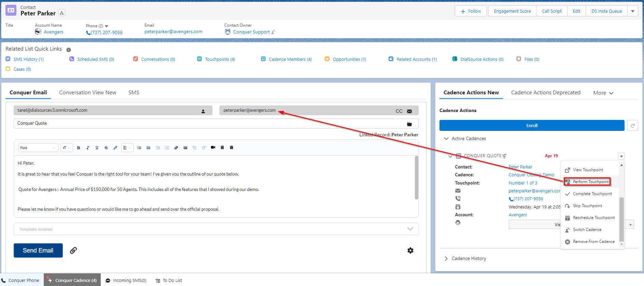Click the DS Insta Queue button
Screen dimensions: 644x286
point(606,11)
